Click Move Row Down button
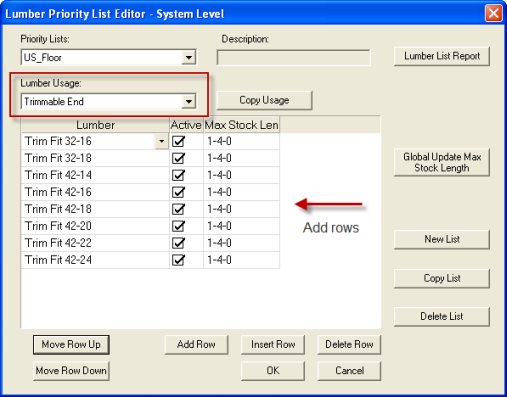 [71, 371]
